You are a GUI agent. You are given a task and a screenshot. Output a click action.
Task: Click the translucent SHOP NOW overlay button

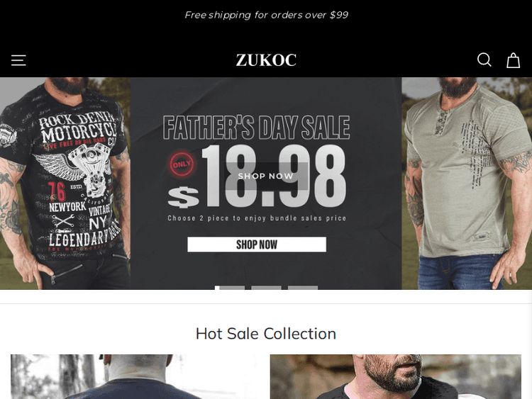coord(266,176)
